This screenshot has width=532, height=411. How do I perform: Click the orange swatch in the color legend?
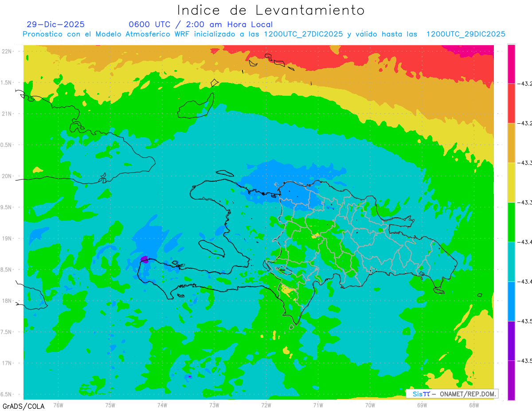(511, 143)
